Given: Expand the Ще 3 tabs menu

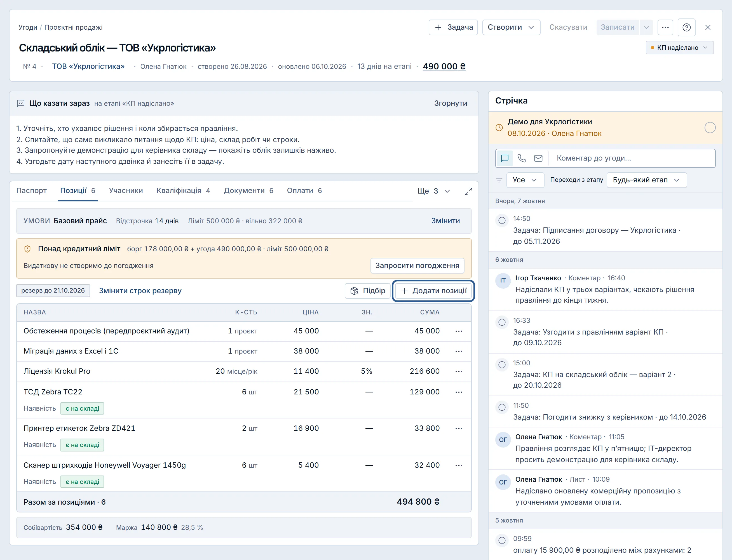Looking at the screenshot, I should [x=433, y=191].
